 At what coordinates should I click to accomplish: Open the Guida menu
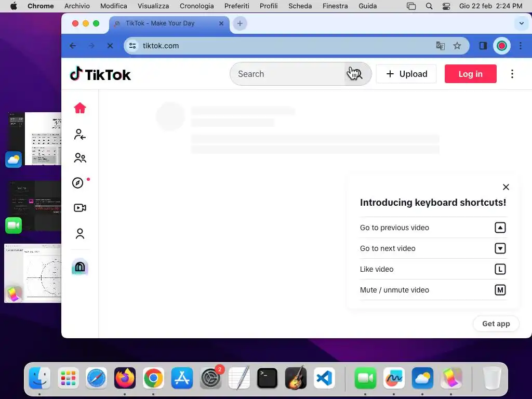coord(368,6)
